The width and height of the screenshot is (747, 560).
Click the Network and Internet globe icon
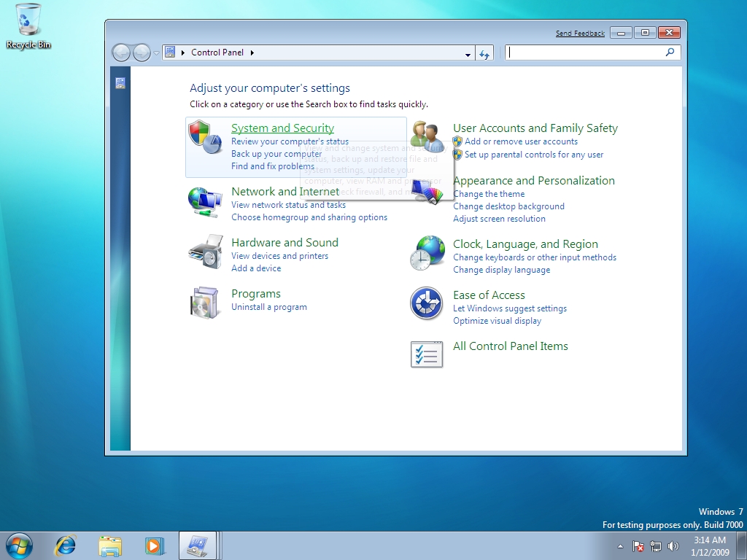pos(205,202)
